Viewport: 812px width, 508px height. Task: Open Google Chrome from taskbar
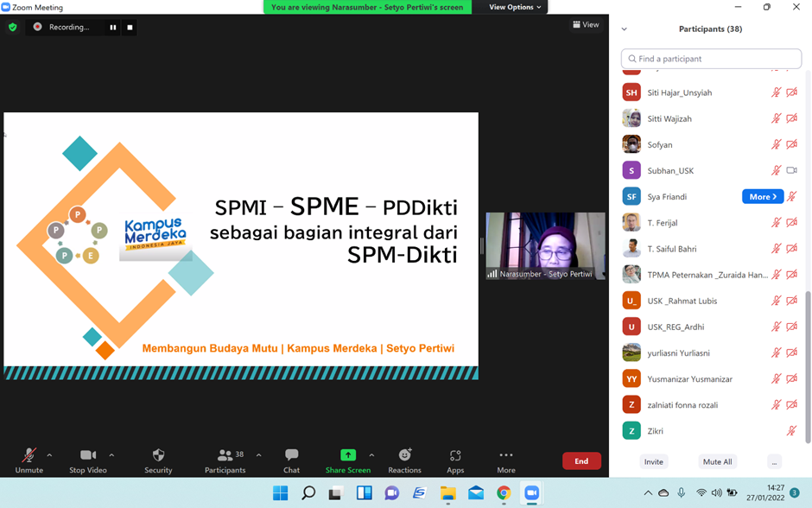point(504,493)
